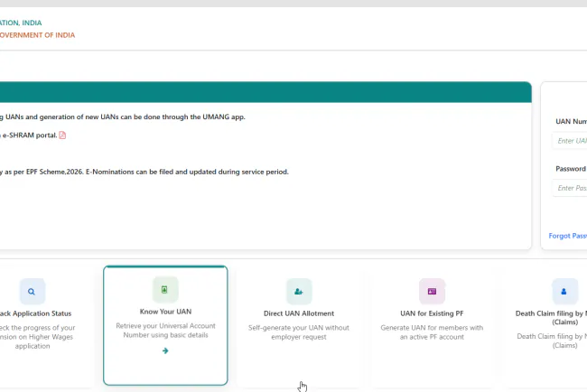Click the notice mentioning EPF Scheme E-Nominations
Screen dimensions: 587x392
[144, 172]
